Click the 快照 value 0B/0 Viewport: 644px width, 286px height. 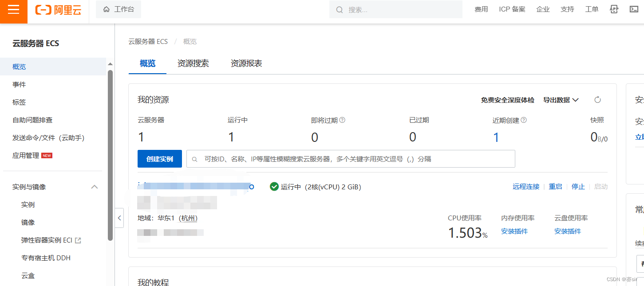(599, 137)
